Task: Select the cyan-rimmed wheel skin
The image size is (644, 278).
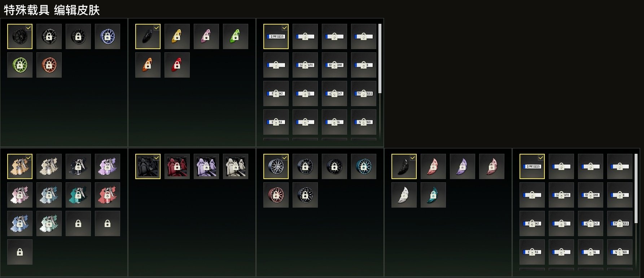Action: pyautogui.click(x=364, y=166)
